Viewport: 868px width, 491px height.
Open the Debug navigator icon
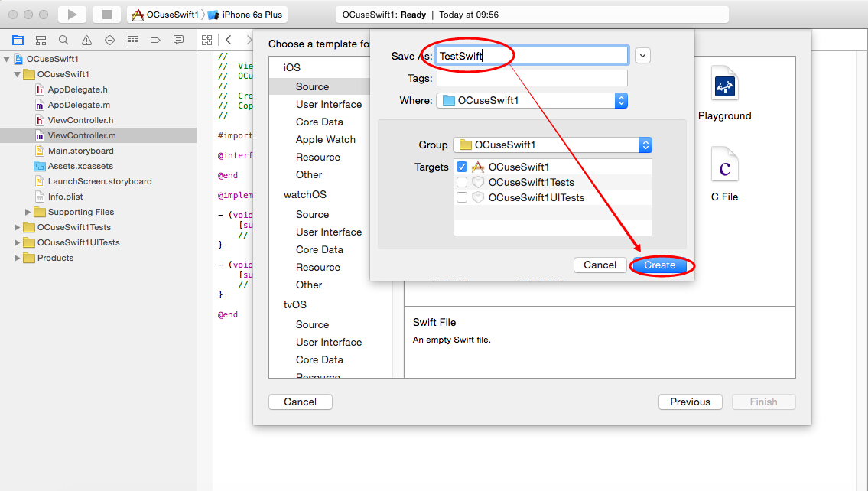[132, 40]
